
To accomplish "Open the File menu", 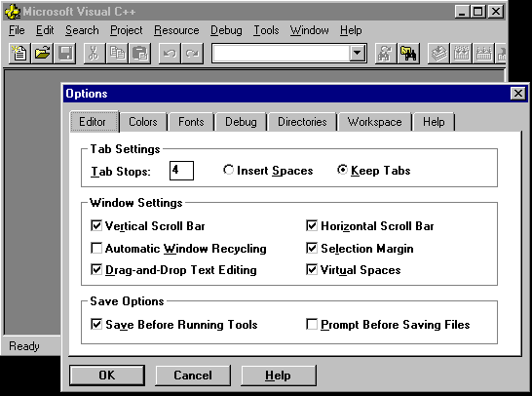I will (x=17, y=30).
